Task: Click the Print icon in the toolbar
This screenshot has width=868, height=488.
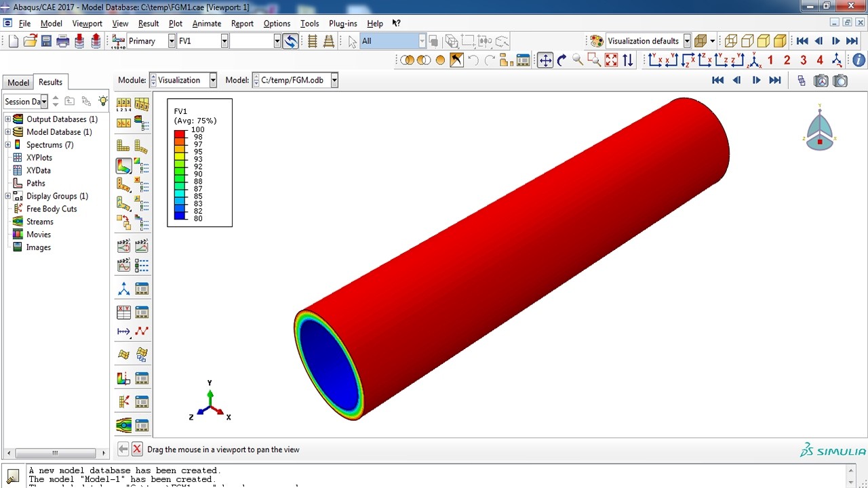Action: [63, 41]
